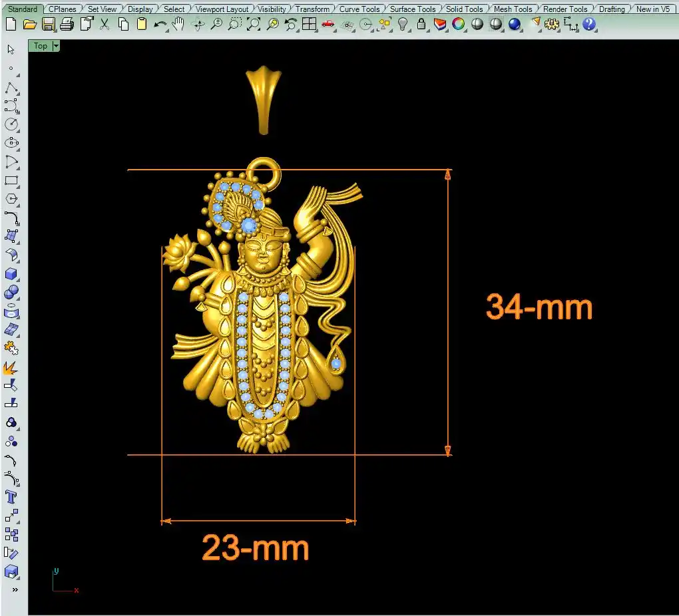Toggle shaded viewport display sphere
The width and height of the screenshot is (679, 616).
coord(477,25)
